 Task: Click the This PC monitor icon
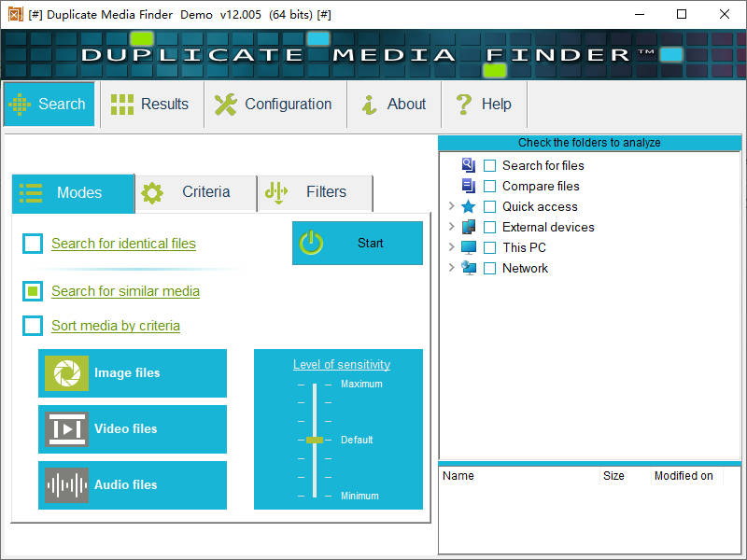click(469, 247)
